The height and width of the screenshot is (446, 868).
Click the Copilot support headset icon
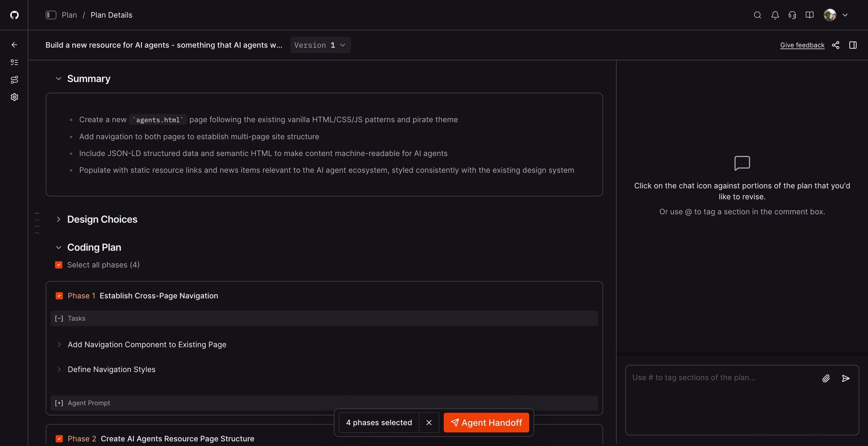[x=792, y=15]
